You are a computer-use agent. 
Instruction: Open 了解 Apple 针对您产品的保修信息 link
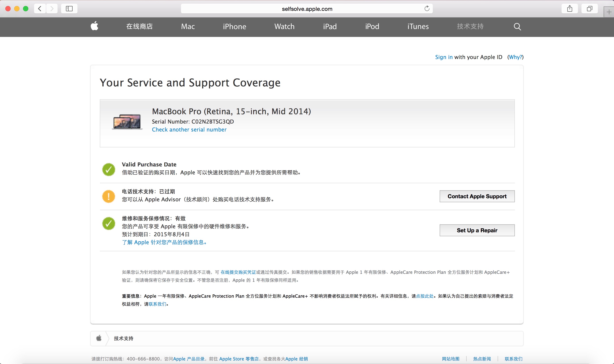point(164,242)
